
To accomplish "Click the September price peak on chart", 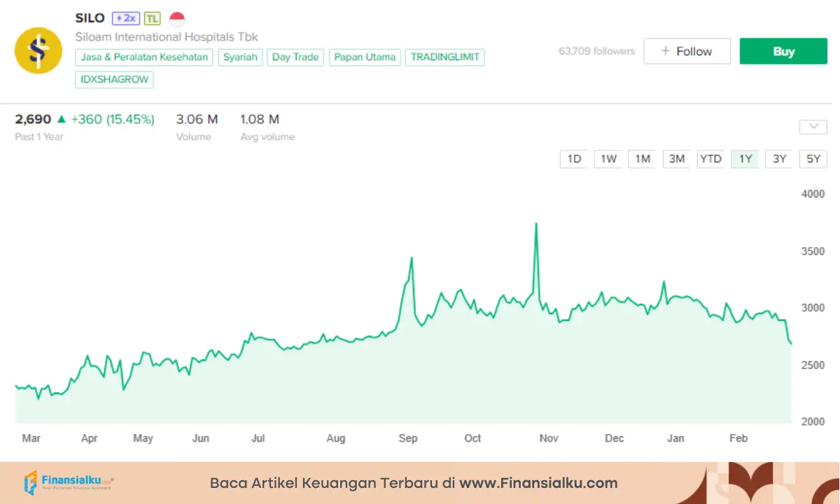I will 412,258.
